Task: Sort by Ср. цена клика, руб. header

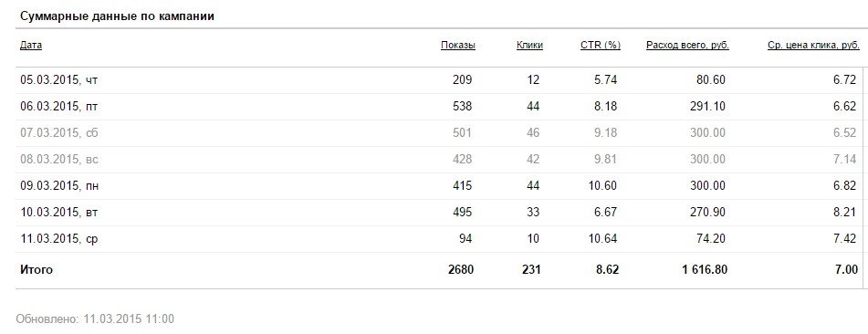Action: coord(813,46)
